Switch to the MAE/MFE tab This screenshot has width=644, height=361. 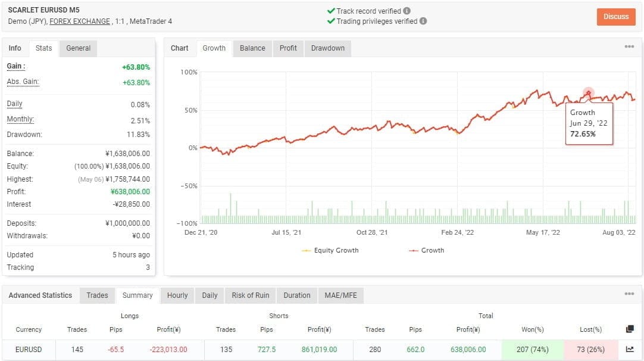(x=340, y=295)
